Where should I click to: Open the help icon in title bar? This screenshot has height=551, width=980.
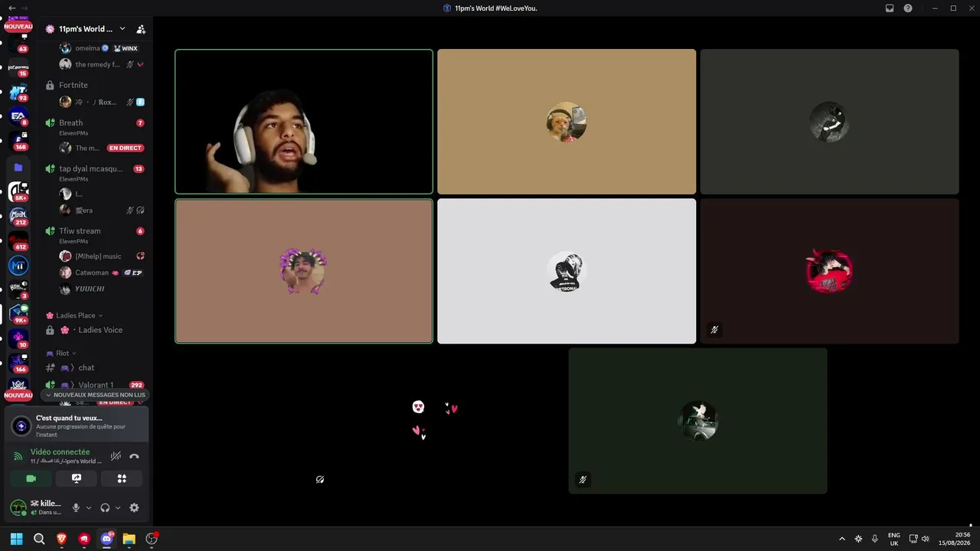click(x=908, y=8)
